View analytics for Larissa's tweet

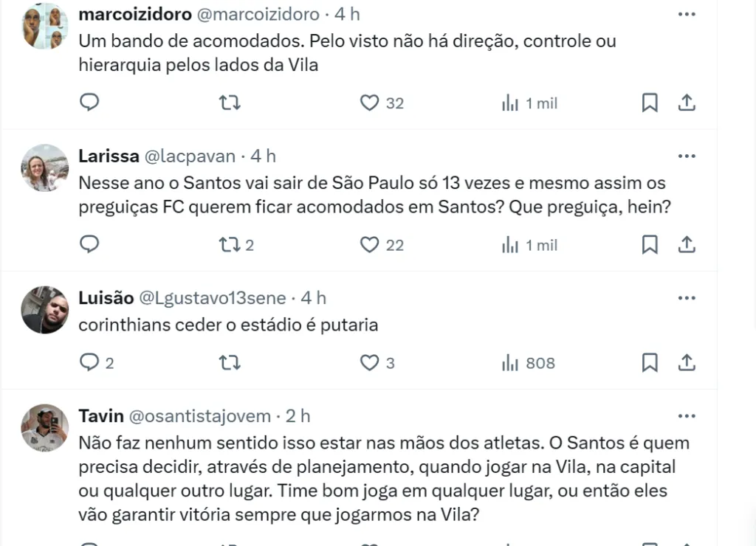(x=529, y=244)
